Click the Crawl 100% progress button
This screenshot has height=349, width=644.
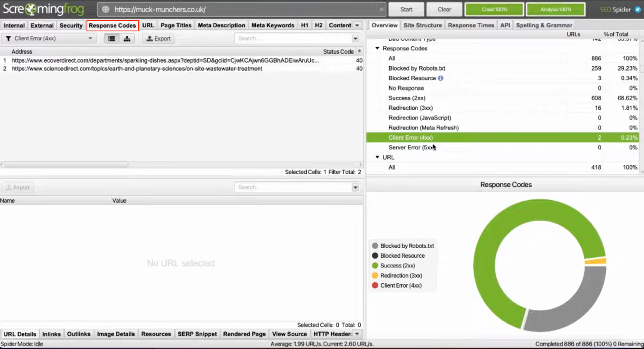494,9
